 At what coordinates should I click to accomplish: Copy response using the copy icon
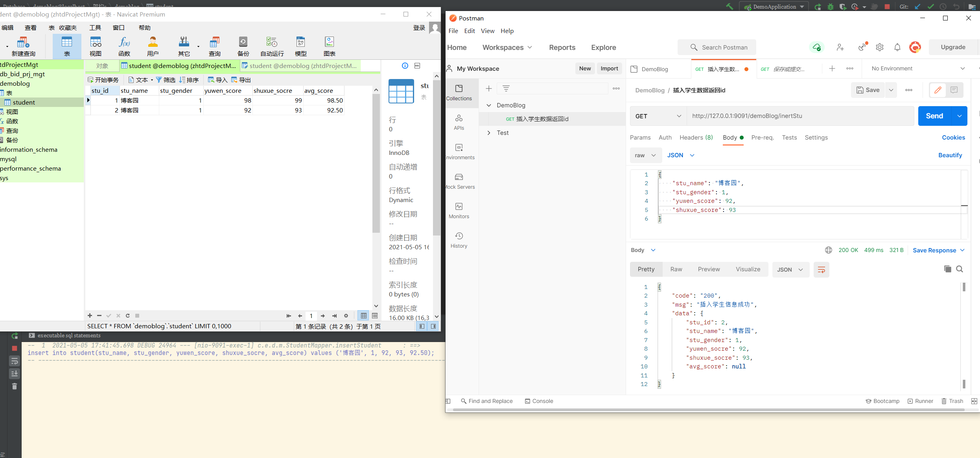click(x=948, y=269)
